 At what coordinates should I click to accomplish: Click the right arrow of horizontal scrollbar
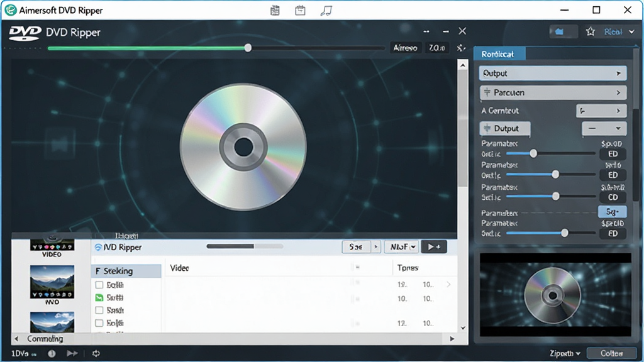[x=452, y=339]
